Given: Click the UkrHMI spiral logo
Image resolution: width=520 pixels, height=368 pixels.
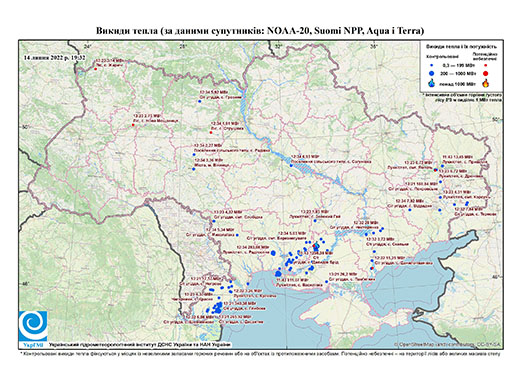Looking at the screenshot, I should (33, 326).
